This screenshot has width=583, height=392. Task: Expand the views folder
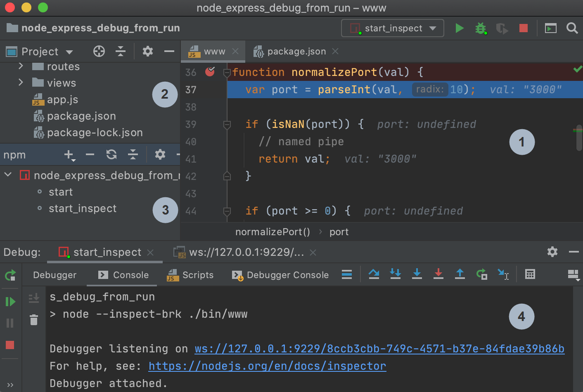click(21, 83)
